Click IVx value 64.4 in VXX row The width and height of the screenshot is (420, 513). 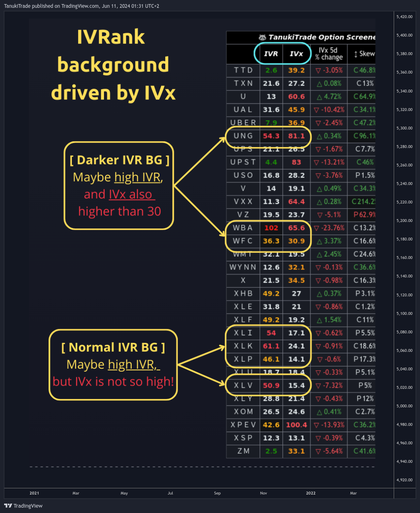click(x=296, y=202)
